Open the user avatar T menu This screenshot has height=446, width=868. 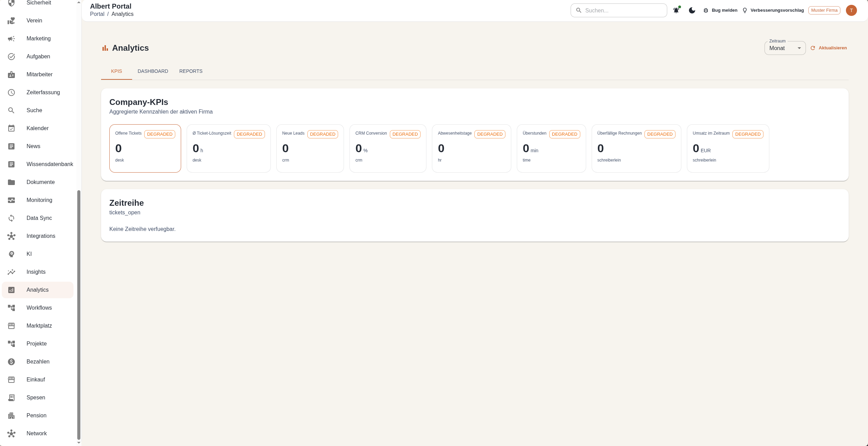pyautogui.click(x=851, y=10)
